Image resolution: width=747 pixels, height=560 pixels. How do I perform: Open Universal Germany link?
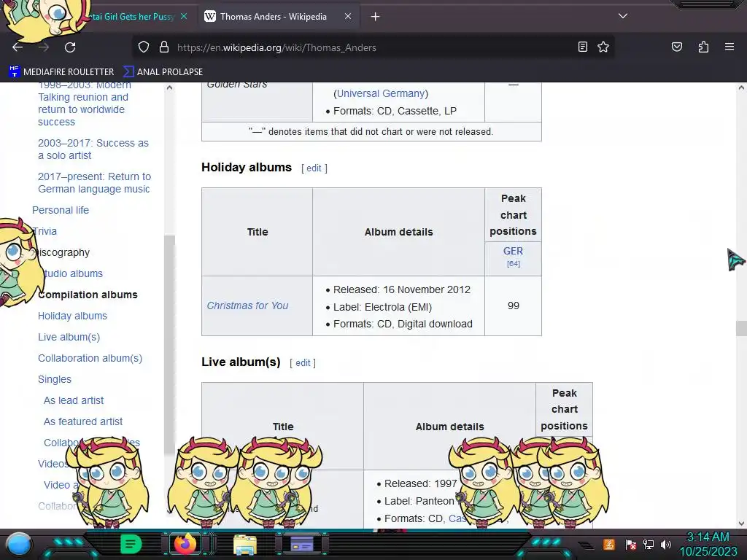381,93
